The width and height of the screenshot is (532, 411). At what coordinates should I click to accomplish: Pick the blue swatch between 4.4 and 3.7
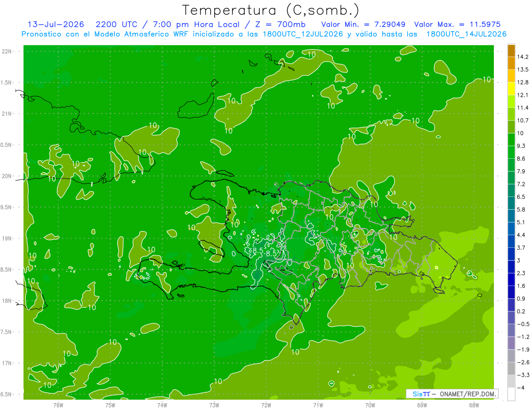click(x=511, y=241)
